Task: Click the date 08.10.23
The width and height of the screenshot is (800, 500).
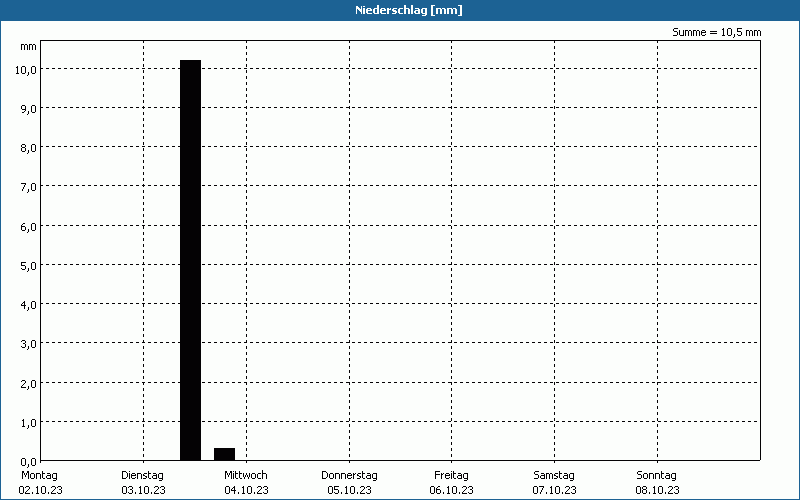Action: [658, 490]
